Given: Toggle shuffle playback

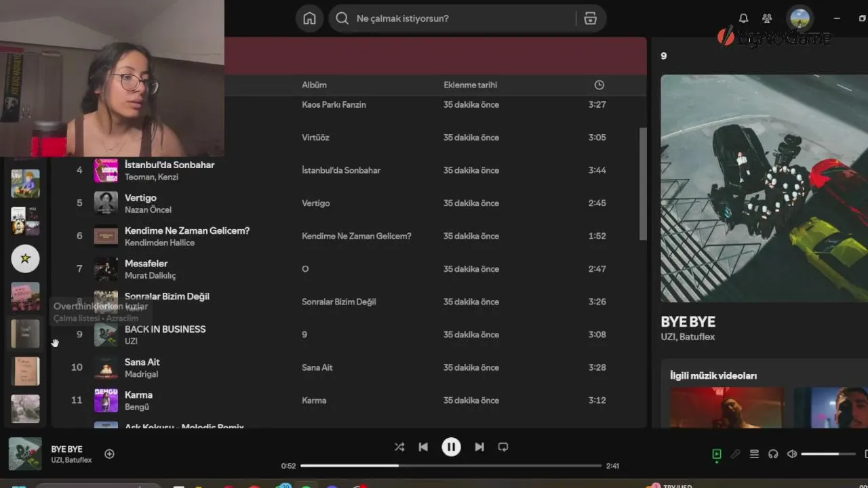Looking at the screenshot, I should [x=399, y=447].
